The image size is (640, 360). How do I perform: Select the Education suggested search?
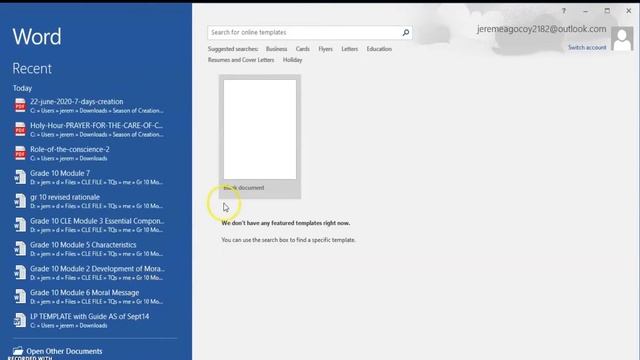pyautogui.click(x=379, y=49)
